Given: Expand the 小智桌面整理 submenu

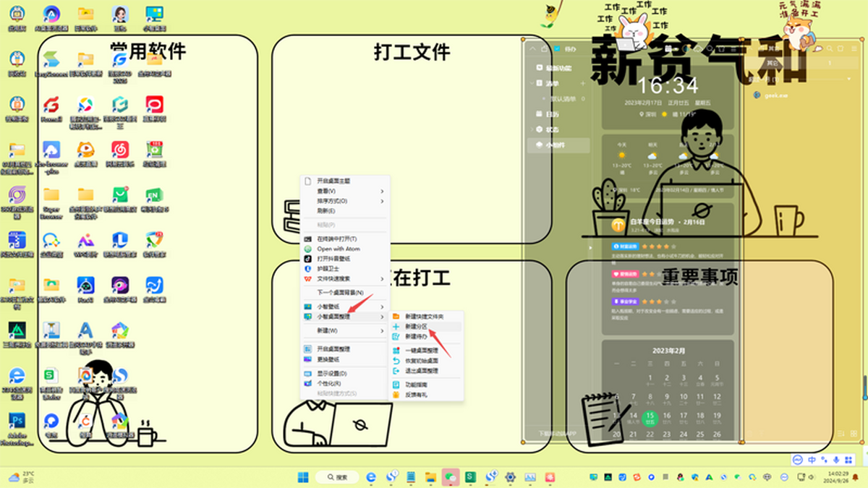Looking at the screenshot, I should (x=345, y=317).
